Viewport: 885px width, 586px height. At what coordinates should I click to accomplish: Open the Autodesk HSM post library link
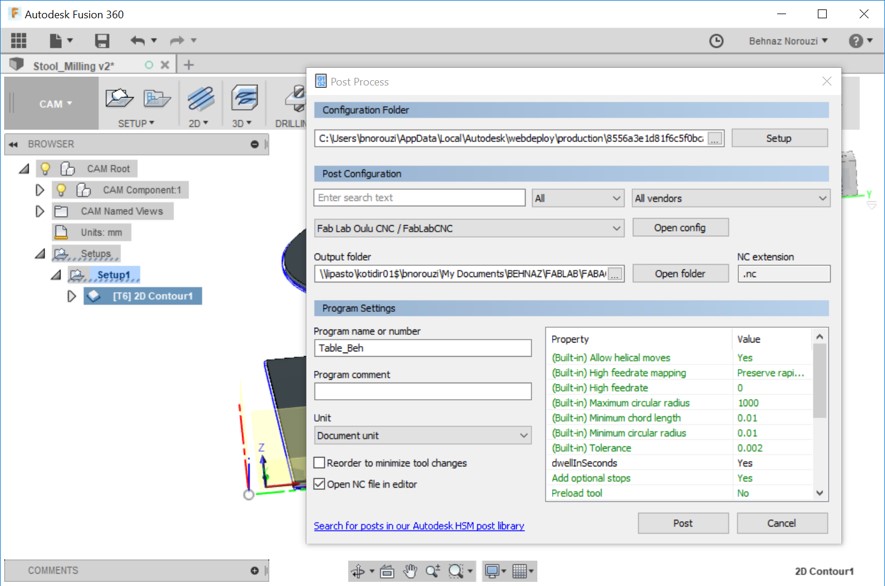click(419, 526)
